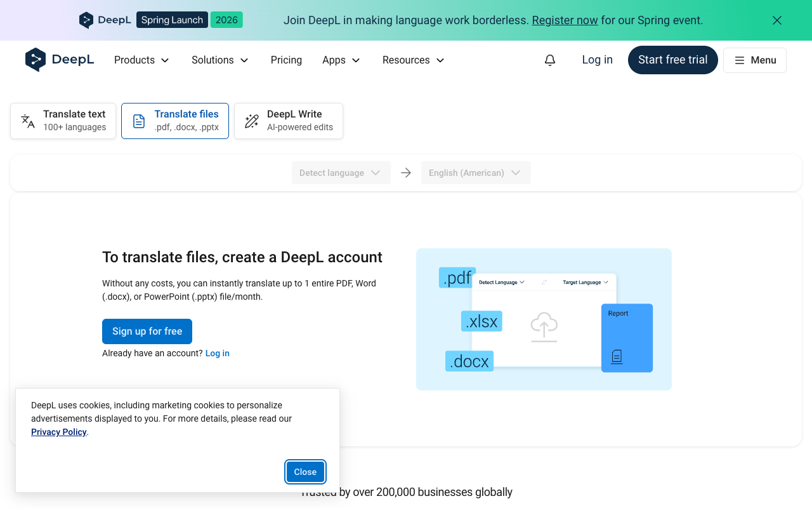Image resolution: width=812 pixels, height=508 pixels.
Task: Click the DeepL Write magic pen icon
Action: click(251, 121)
